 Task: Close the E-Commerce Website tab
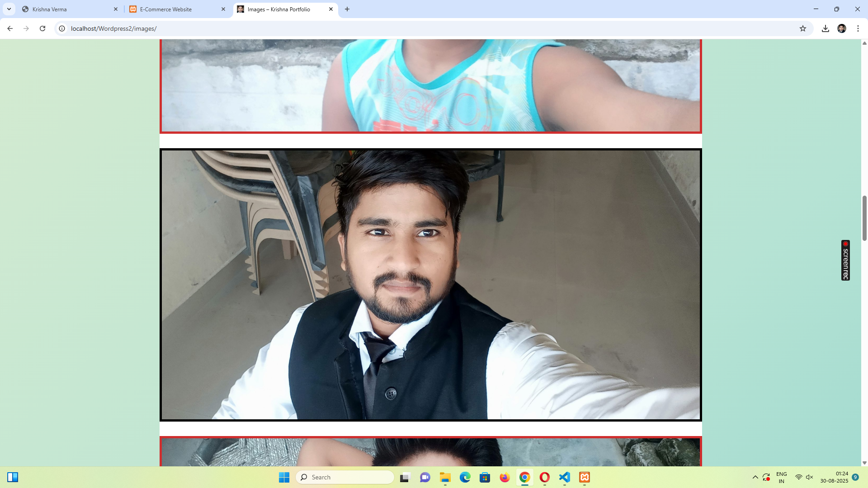pos(223,9)
